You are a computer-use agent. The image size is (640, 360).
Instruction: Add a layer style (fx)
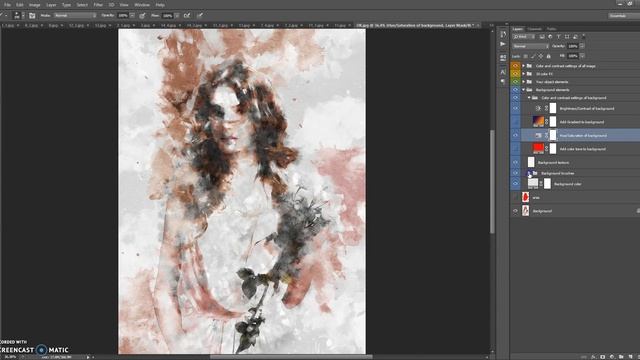pos(593,357)
